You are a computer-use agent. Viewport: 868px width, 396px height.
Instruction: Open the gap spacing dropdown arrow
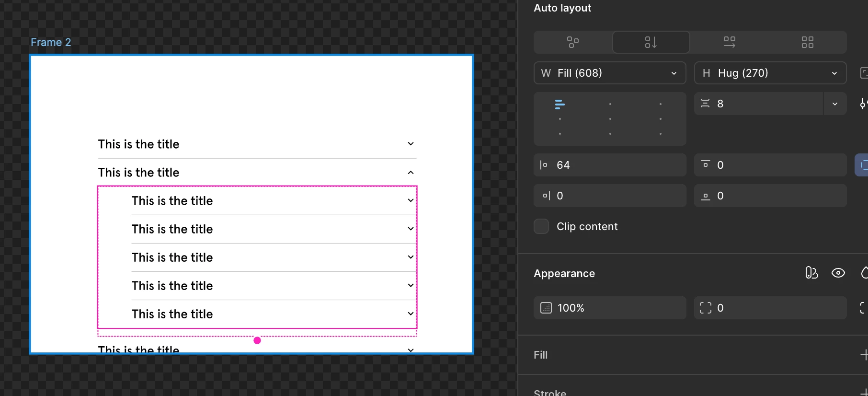pyautogui.click(x=835, y=104)
